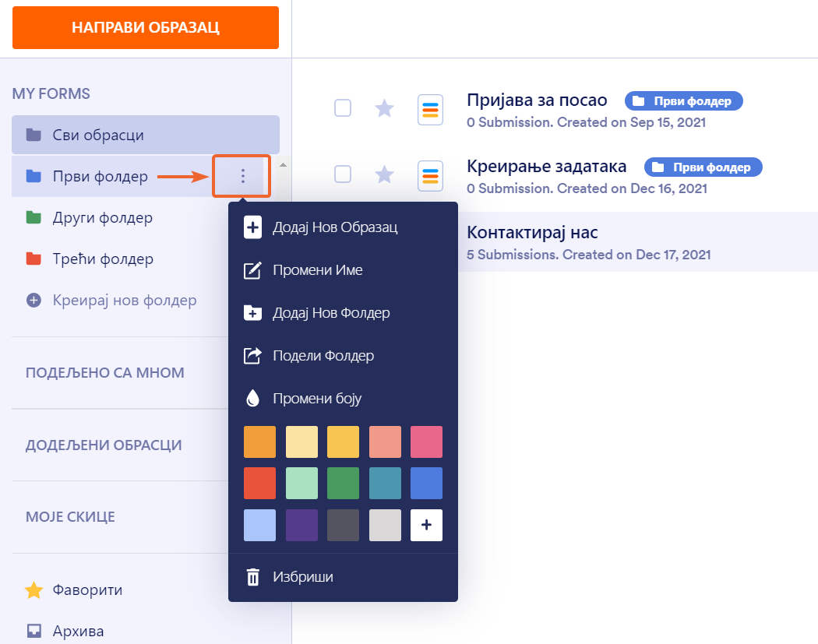The width and height of the screenshot is (818, 644).
Task: Pick the purple color swatch
Action: tap(301, 525)
